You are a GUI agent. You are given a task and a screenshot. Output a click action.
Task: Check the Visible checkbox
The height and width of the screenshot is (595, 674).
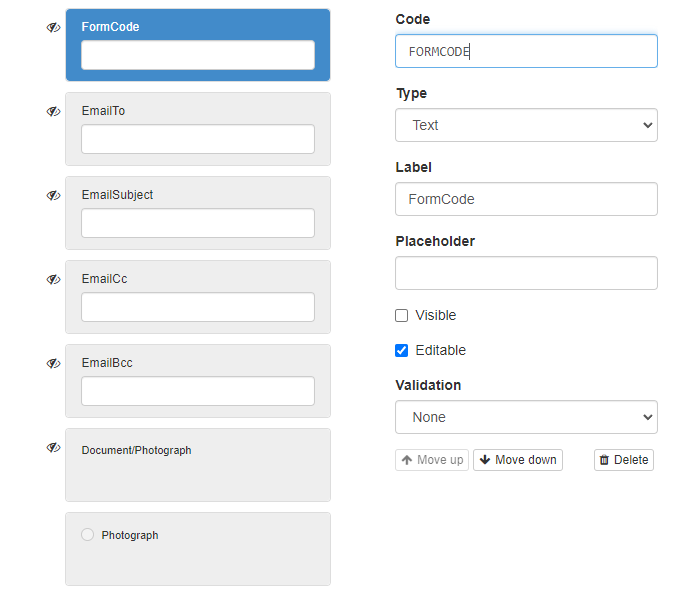tap(401, 316)
